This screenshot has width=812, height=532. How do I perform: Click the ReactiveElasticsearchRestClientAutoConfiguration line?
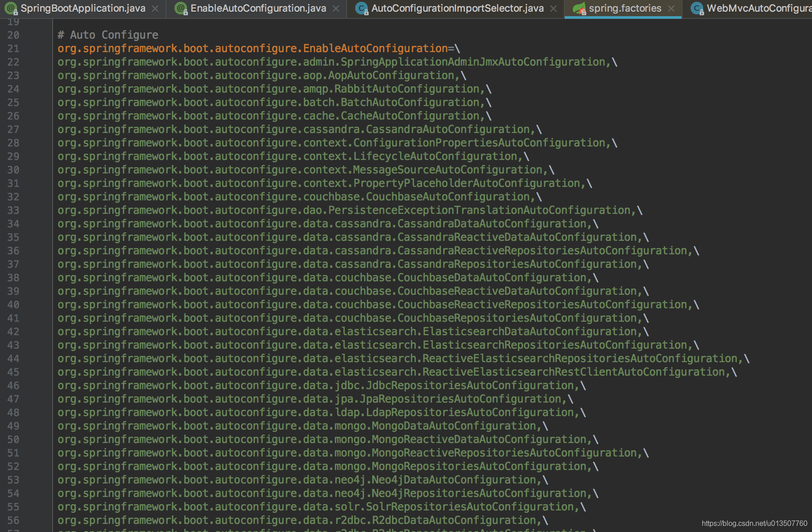tap(397, 372)
